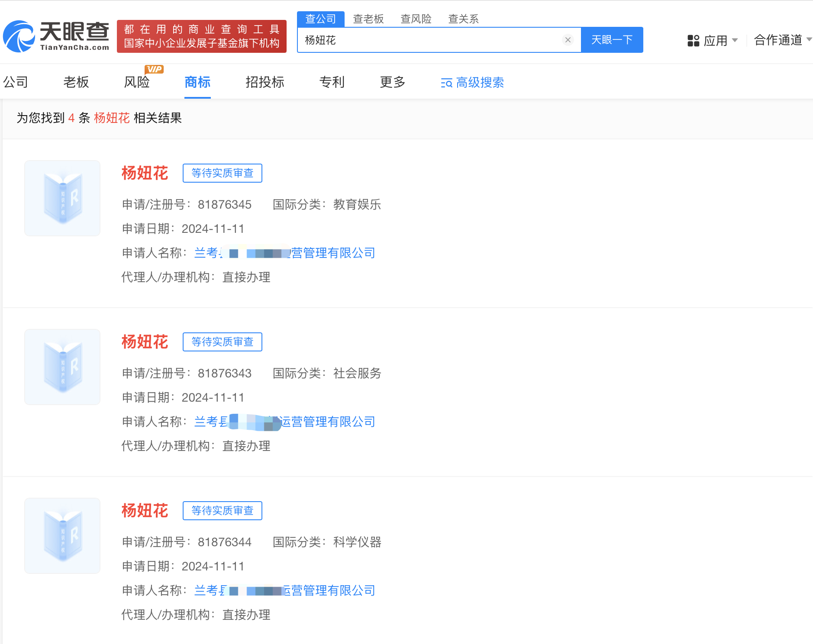This screenshot has height=644, width=813.
Task: Open applicant company link for 81876345
Action: pos(285,253)
